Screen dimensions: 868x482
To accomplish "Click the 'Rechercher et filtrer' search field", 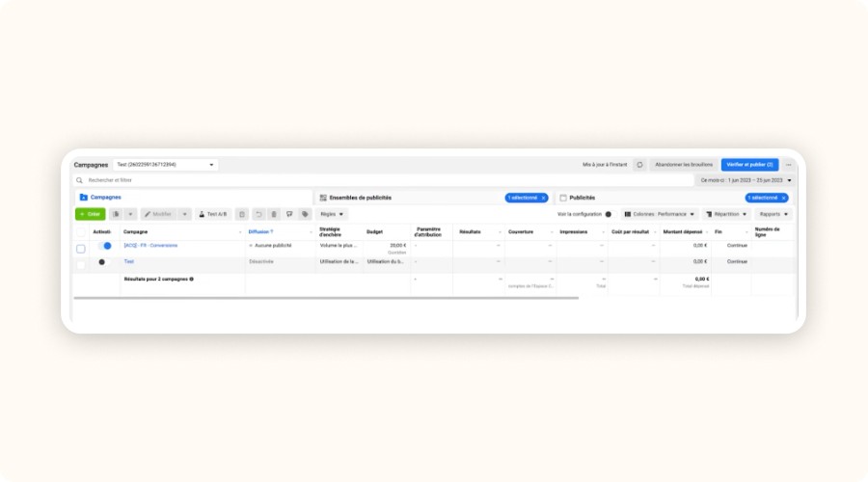I will coord(384,180).
